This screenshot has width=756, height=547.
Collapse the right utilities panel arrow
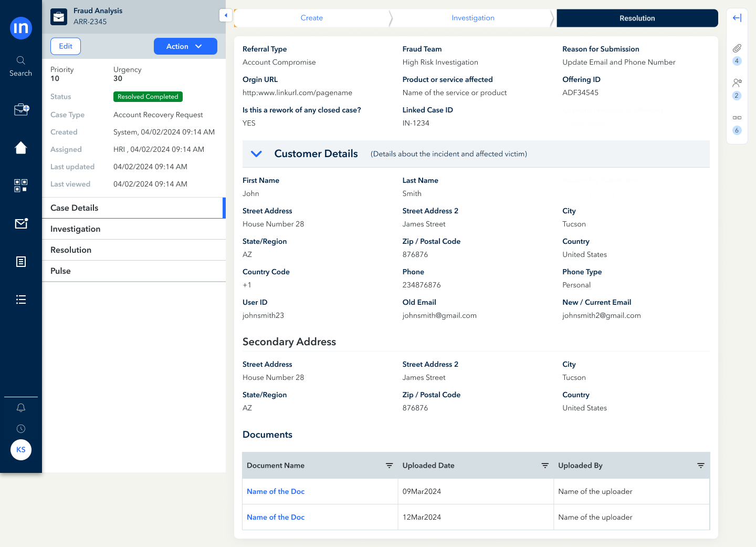pyautogui.click(x=737, y=18)
